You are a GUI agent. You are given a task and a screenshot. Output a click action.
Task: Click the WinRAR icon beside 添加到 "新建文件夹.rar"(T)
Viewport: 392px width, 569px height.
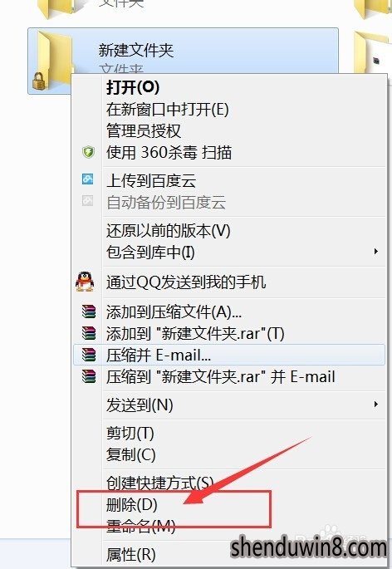[89, 333]
